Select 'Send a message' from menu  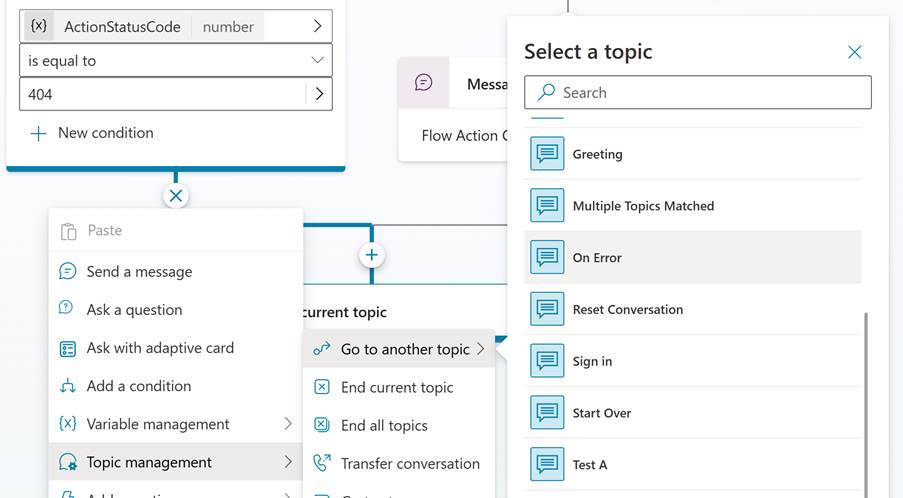coord(139,272)
